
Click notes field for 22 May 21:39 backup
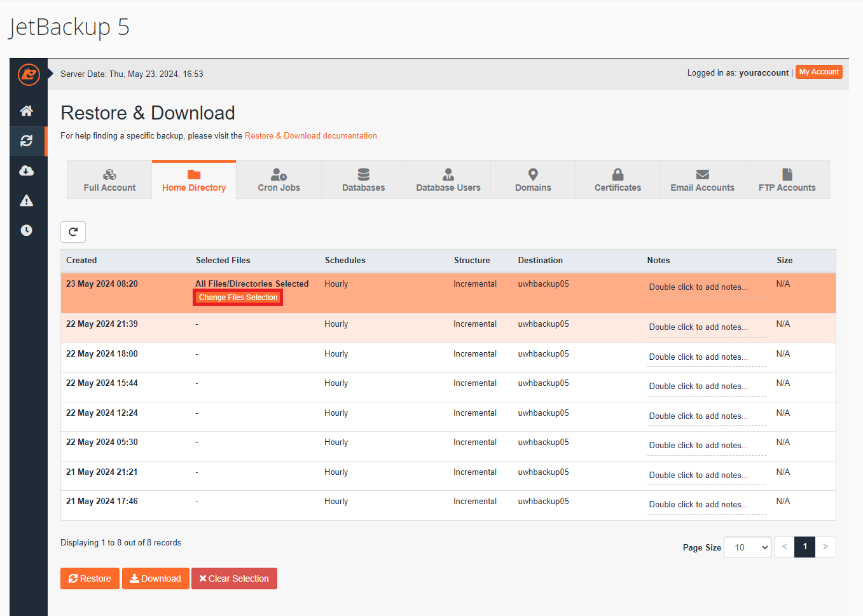[x=707, y=327]
